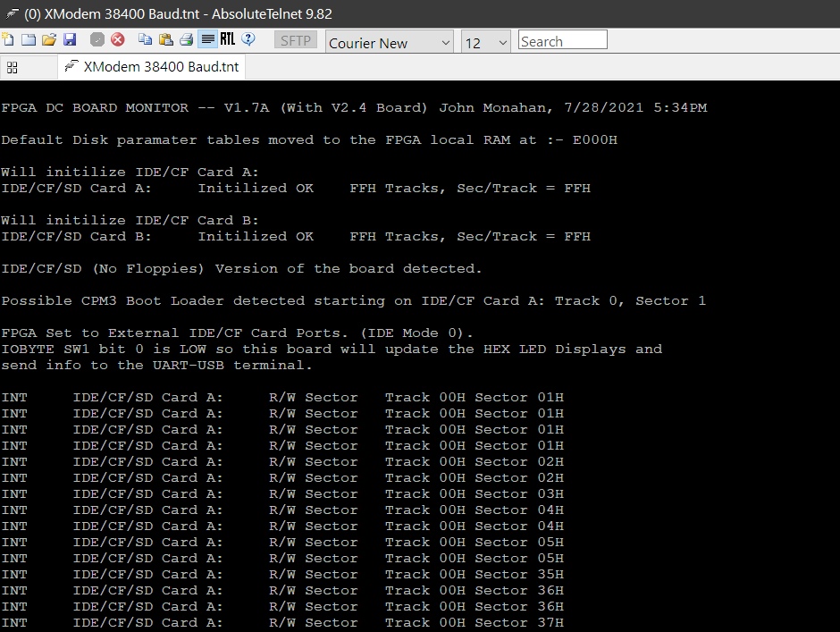Click the 'Default Disk paramater tables' line
Screen dimensions: 840x632
pos(309,140)
